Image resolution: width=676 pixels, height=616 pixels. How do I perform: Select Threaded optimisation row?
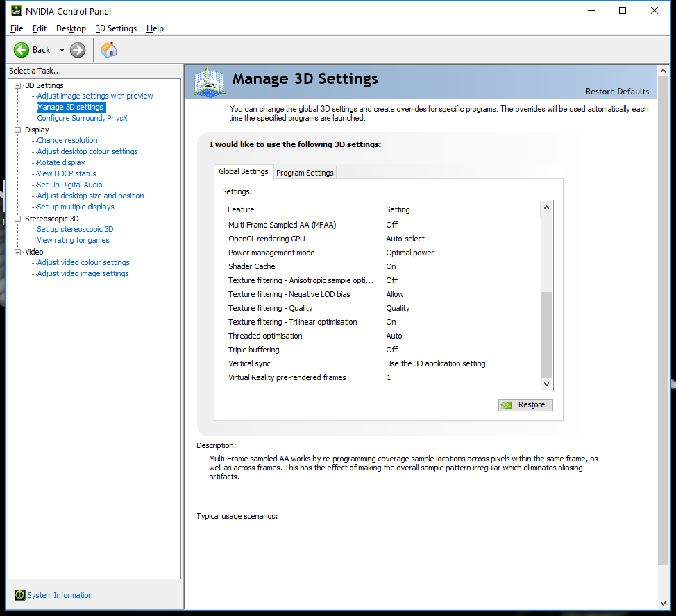tap(382, 336)
